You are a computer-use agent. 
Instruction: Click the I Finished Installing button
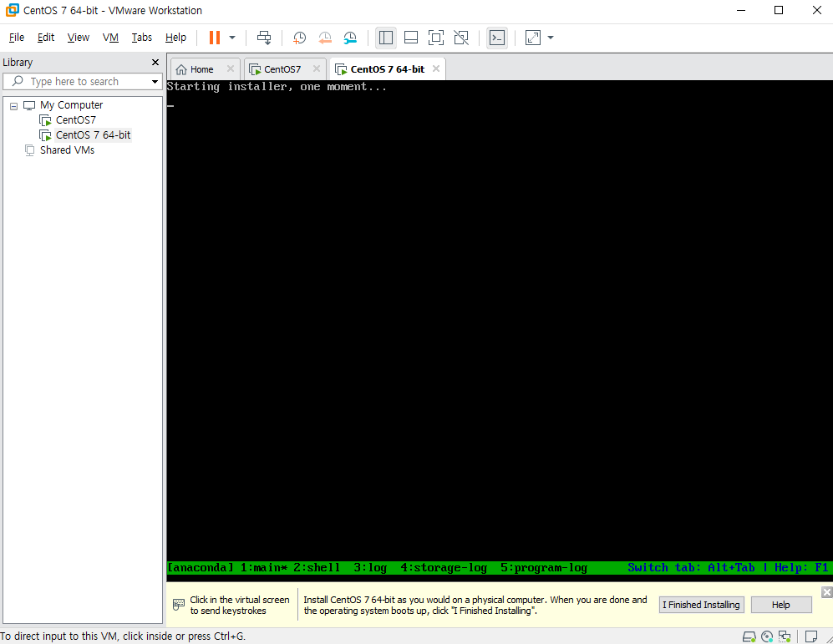701,605
